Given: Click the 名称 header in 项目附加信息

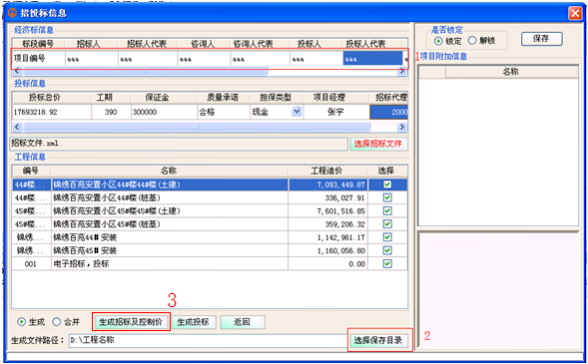Looking at the screenshot, I should pos(511,72).
